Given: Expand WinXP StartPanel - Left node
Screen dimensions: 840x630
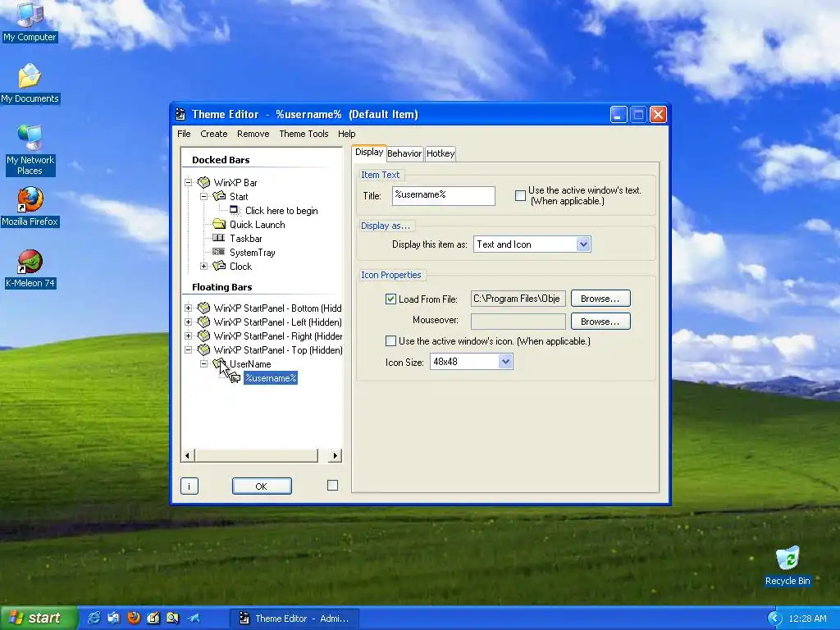Looking at the screenshot, I should [x=189, y=322].
